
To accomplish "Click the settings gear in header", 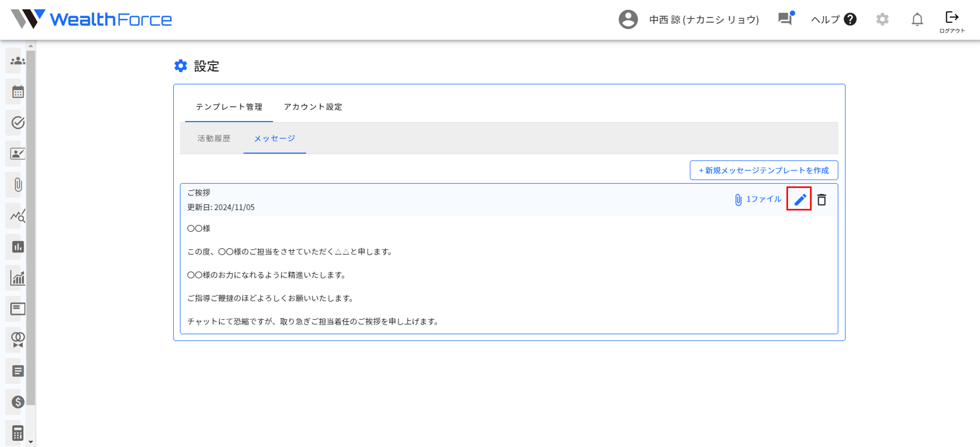I will [882, 19].
